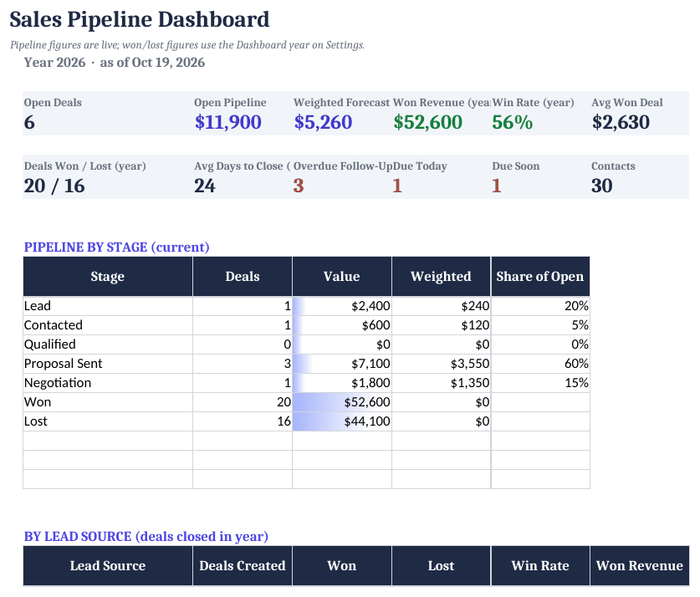Click the PIPELINE BY STAGE (current) heading
This screenshot has width=700, height=597.
(116, 247)
